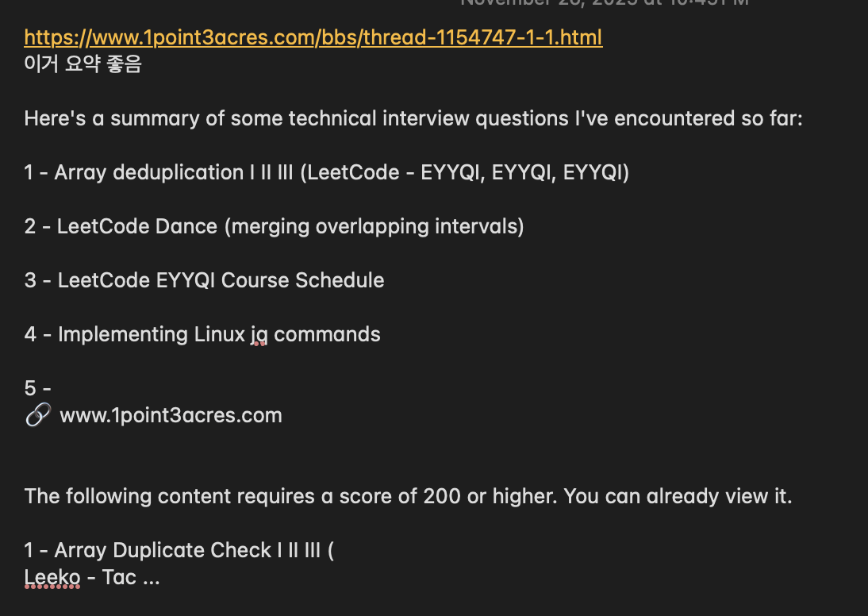Click the Array Duplicate Check I II III line
868x616 pixels.
click(x=179, y=550)
